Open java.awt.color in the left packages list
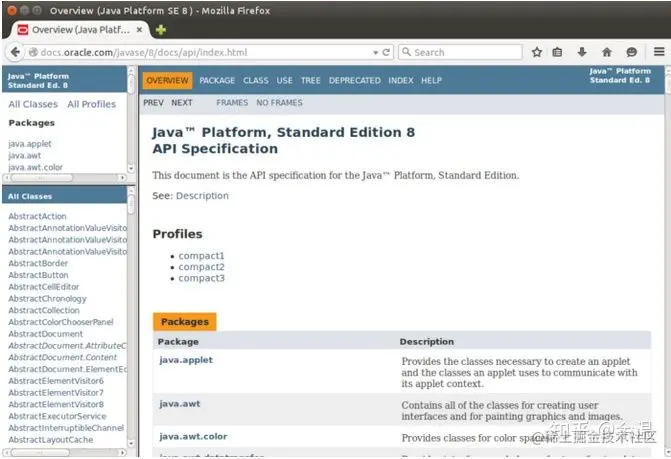 pos(36,167)
